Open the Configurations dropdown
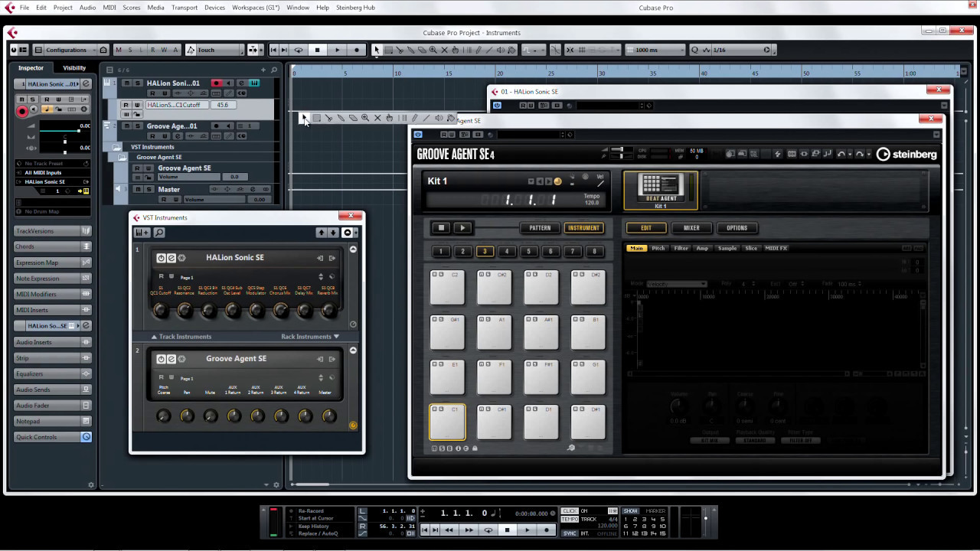Image resolution: width=980 pixels, height=551 pixels. (71, 50)
